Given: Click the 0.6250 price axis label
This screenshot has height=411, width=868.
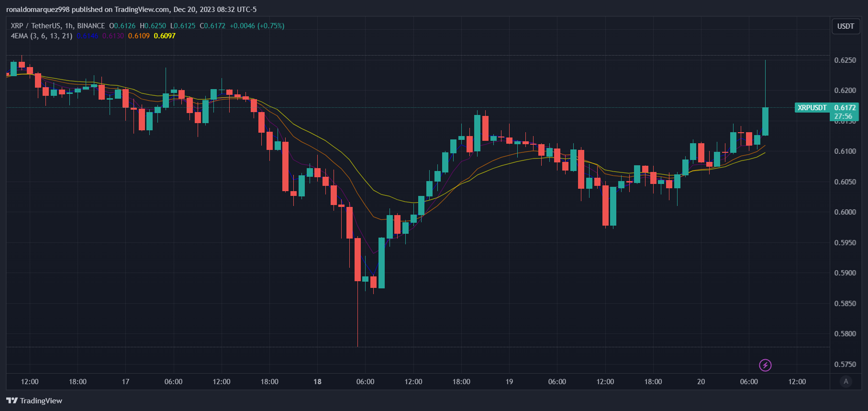Looking at the screenshot, I should click(x=845, y=60).
